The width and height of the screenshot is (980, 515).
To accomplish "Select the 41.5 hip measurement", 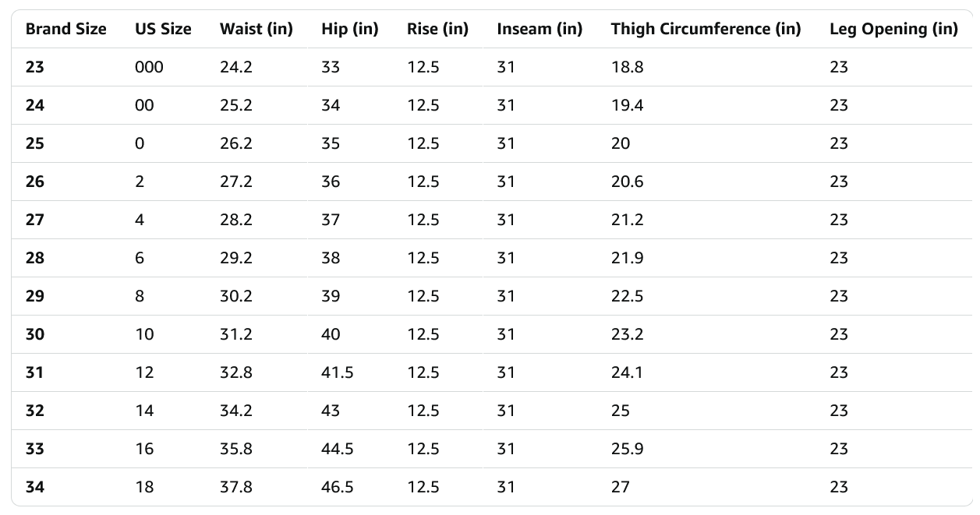I will (x=338, y=372).
